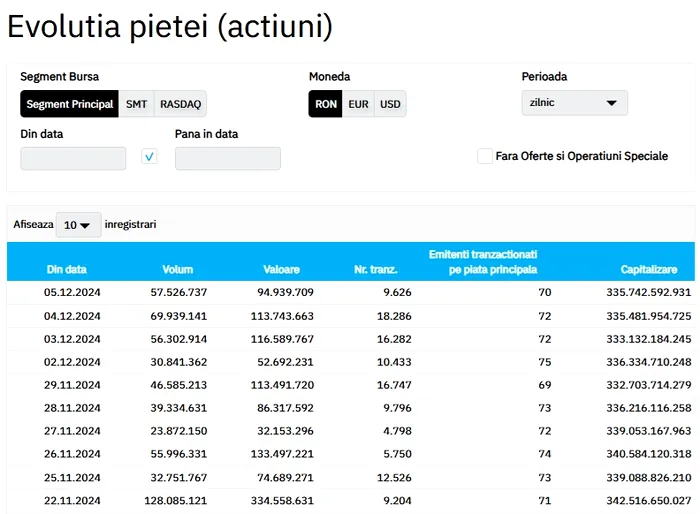Screen dimensions: 700x514
Task: Sort table by Valoare column
Action: (281, 269)
